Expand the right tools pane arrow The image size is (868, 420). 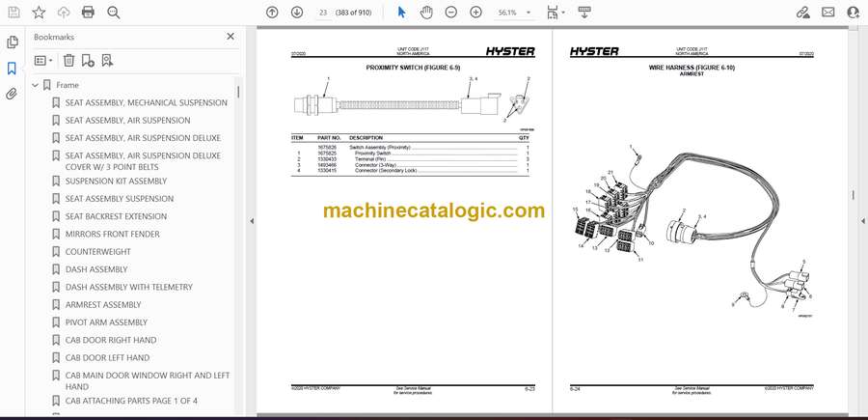click(x=862, y=221)
